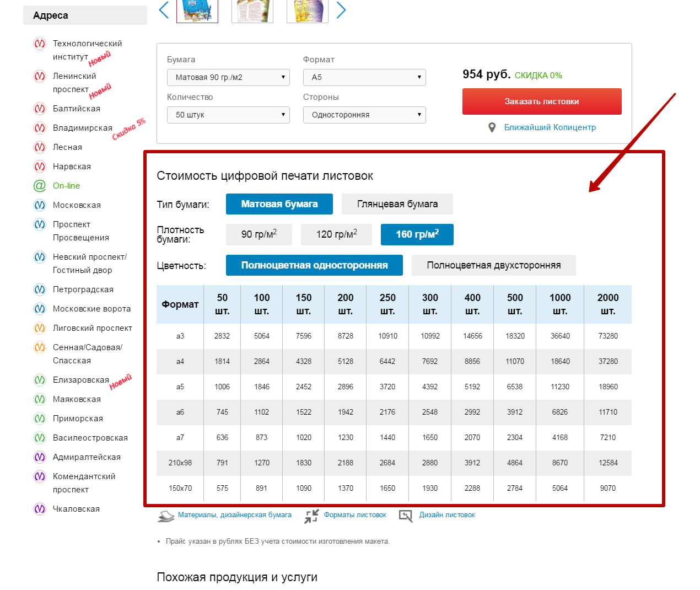Select Матовая бумага tab

tap(279, 204)
